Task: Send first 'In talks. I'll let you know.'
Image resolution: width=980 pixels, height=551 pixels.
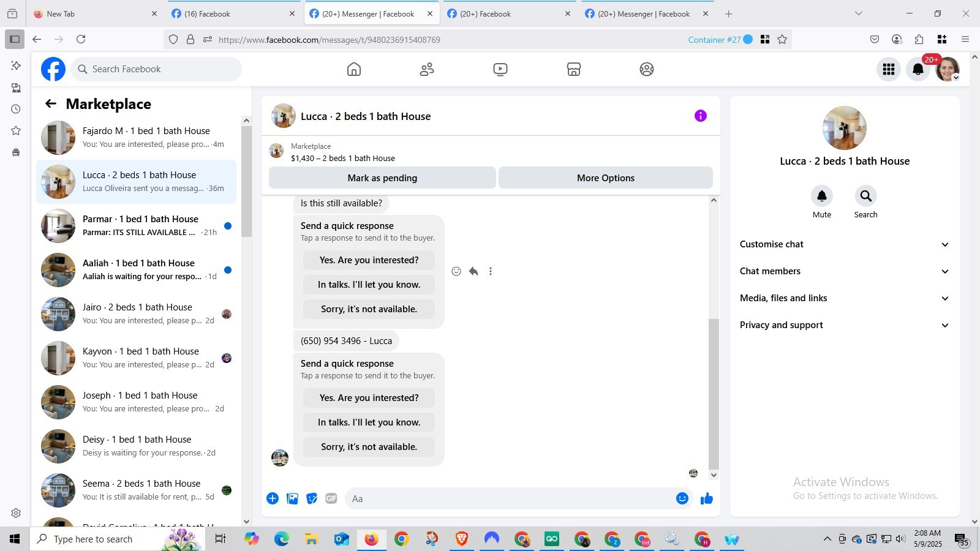Action: (369, 285)
